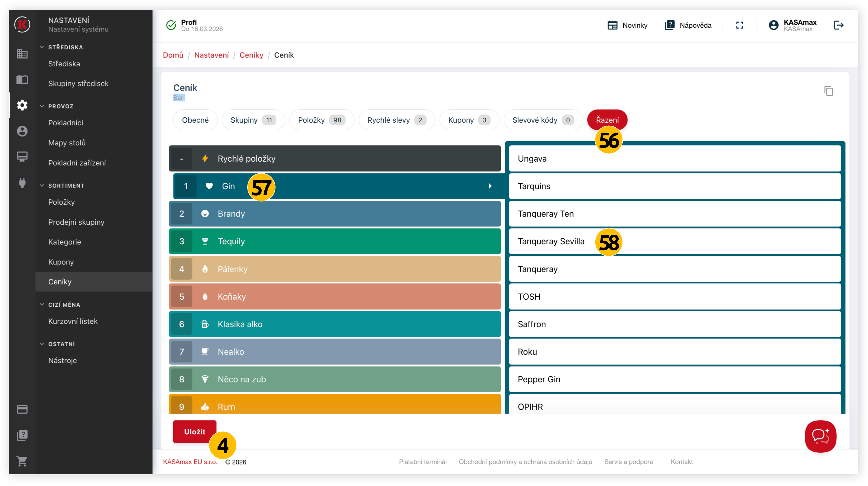868x486 pixels.
Task: Go to Ceníky breadcrumb link
Action: (251, 55)
